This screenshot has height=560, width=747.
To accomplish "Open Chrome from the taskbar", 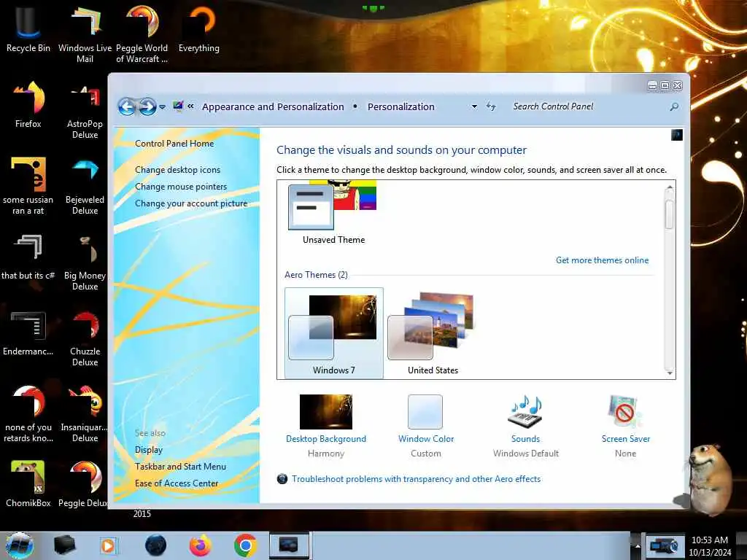I will [x=245, y=545].
